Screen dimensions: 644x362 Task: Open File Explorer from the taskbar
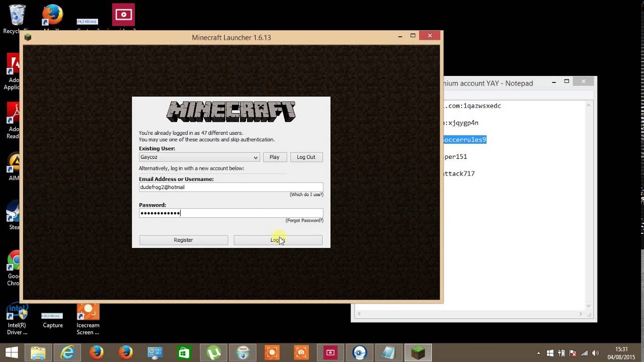point(38,352)
